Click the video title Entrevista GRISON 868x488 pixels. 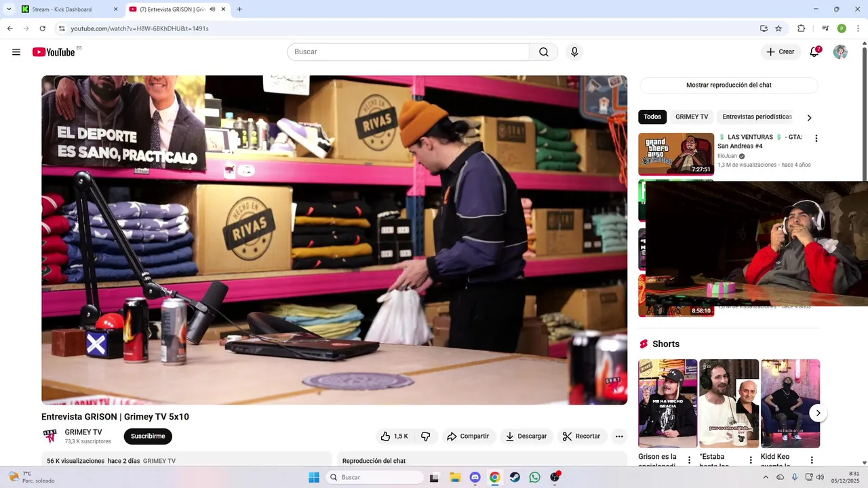115,417
